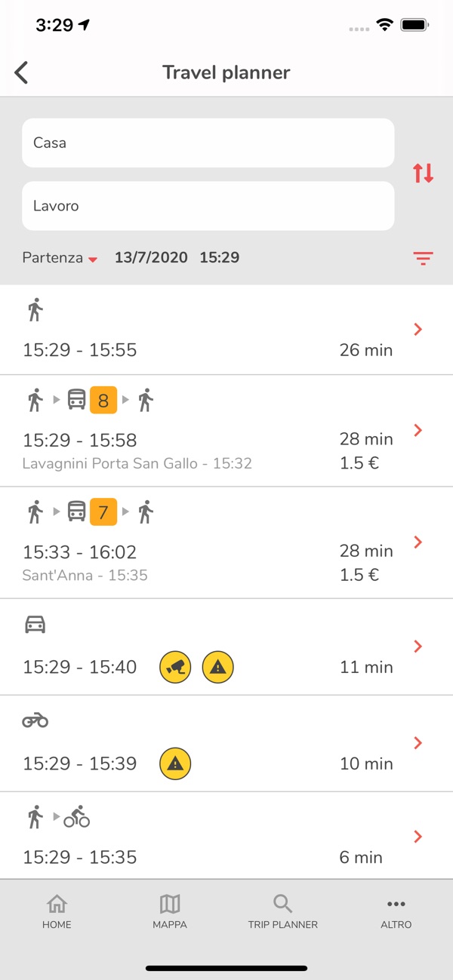This screenshot has height=980, width=453.
Task: Change the departure time 15:29
Action: pos(220,258)
